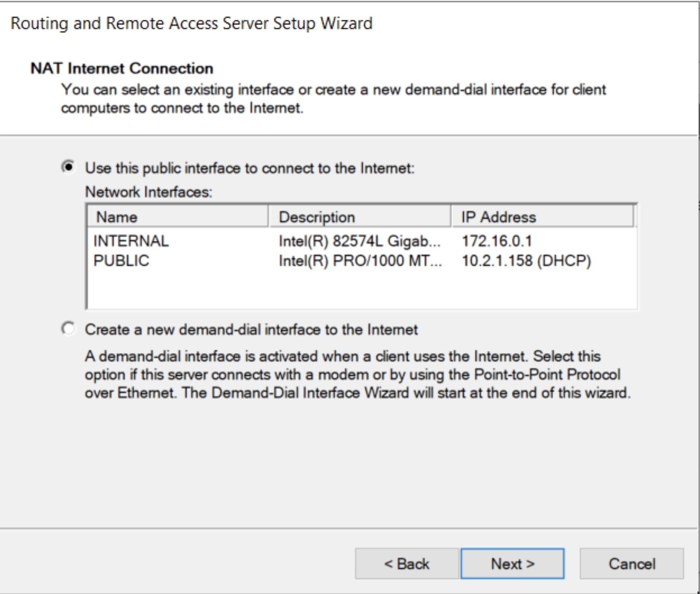Sort by the IP Address column header
The width and height of the screenshot is (700, 594).
(542, 217)
